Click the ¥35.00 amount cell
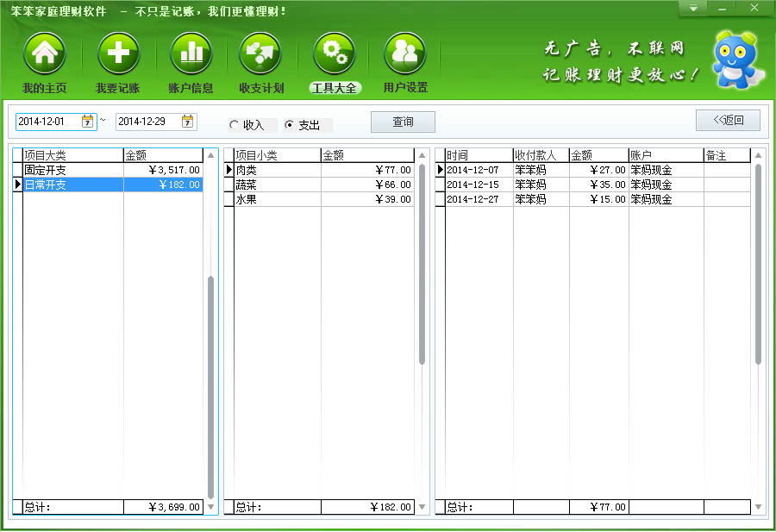The height and width of the screenshot is (532, 776). 599,185
